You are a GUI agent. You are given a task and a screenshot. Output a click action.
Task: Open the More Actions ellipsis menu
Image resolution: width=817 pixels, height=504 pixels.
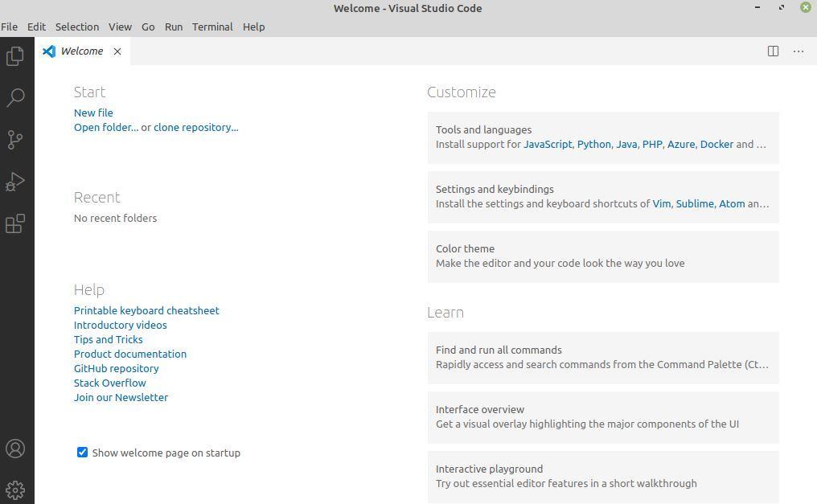coord(799,51)
